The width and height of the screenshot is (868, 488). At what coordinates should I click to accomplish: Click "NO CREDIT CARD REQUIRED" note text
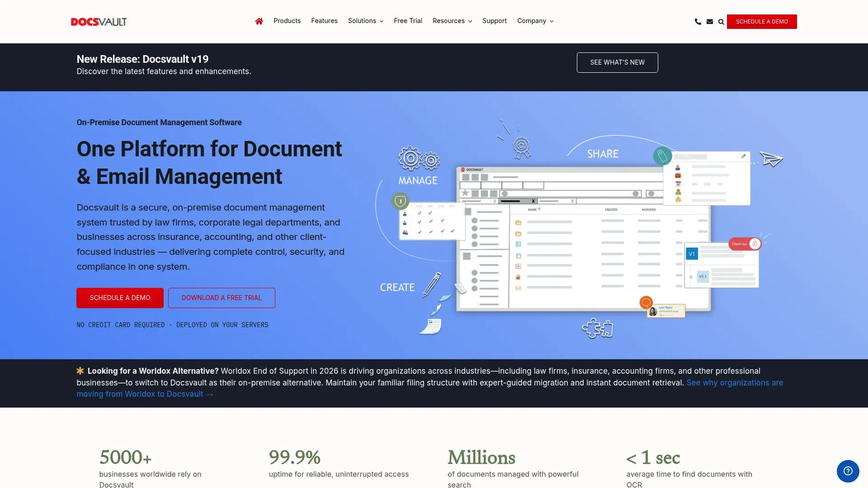pos(121,325)
